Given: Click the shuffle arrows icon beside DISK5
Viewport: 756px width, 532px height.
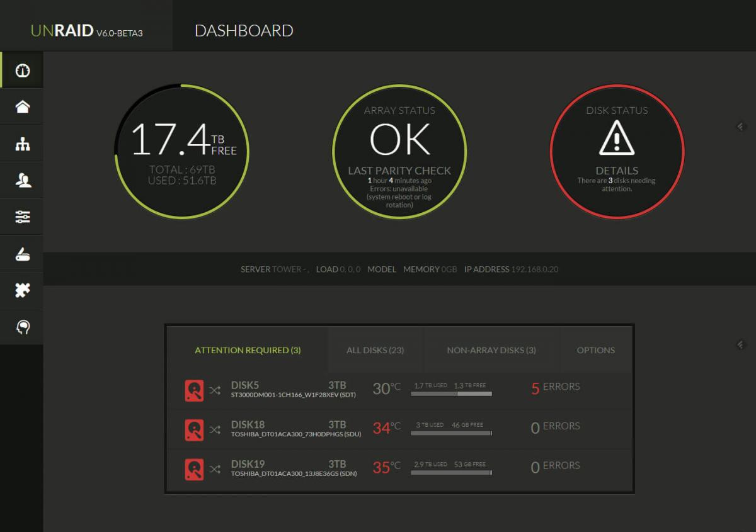Looking at the screenshot, I should tap(215, 390).
